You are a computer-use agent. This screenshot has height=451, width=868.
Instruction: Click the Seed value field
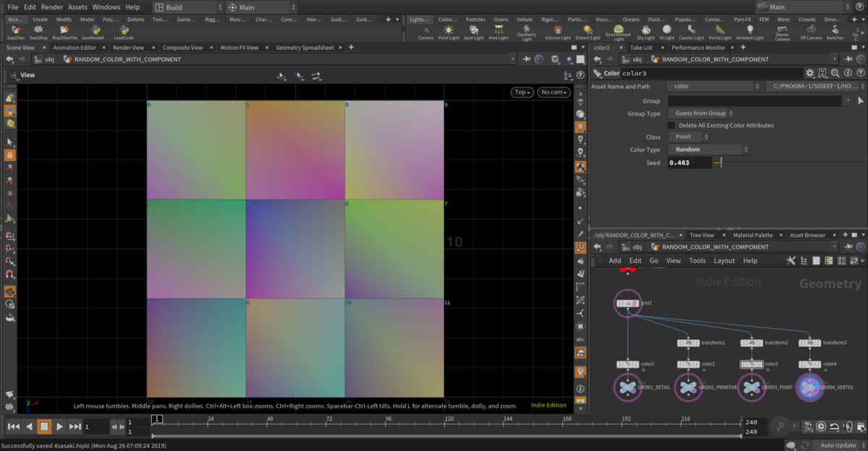tap(689, 163)
